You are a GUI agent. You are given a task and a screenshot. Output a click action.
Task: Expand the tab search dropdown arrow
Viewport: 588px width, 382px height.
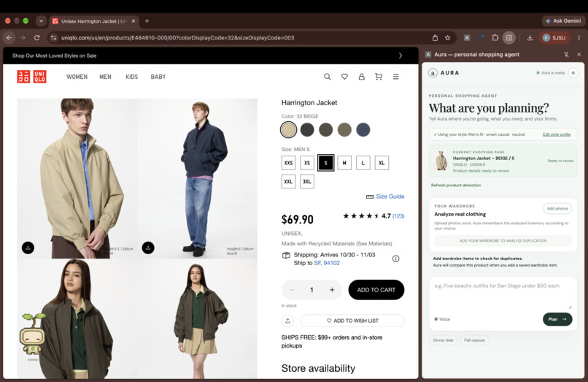click(41, 21)
